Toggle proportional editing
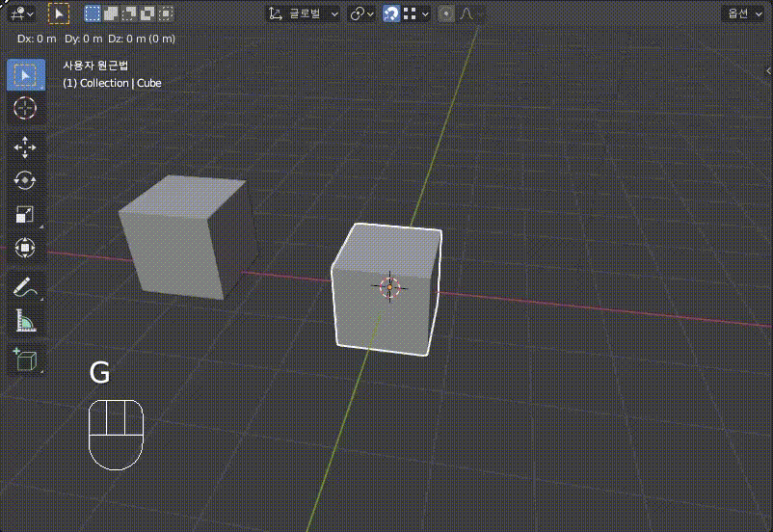Viewport: 773px width, 532px height. [x=446, y=13]
